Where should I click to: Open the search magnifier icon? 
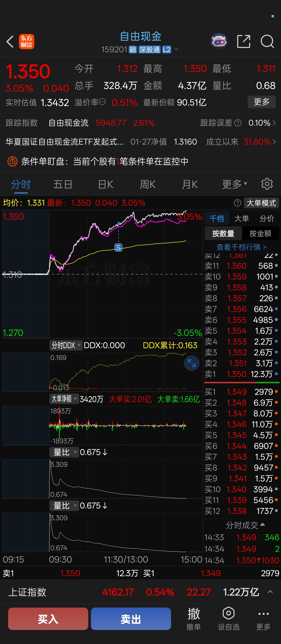coord(267,41)
